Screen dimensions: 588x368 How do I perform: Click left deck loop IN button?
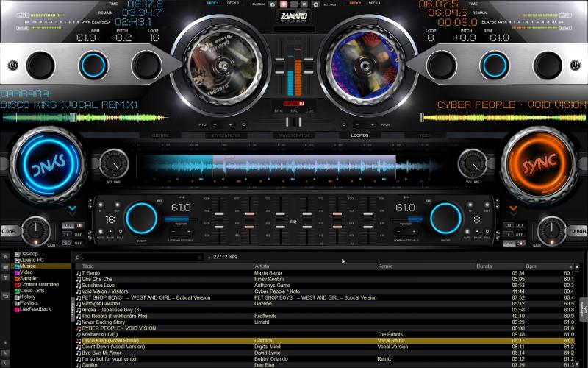101,205
